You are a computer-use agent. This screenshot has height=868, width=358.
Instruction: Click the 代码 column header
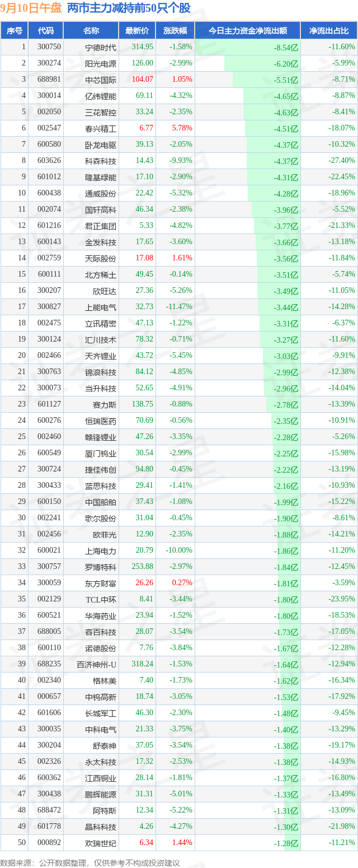pos(46,31)
